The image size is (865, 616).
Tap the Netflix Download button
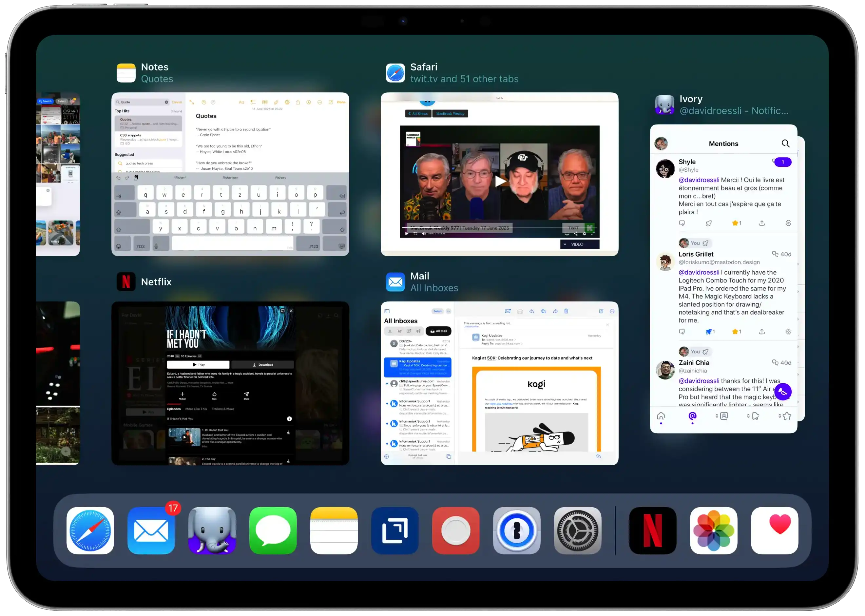(x=263, y=364)
